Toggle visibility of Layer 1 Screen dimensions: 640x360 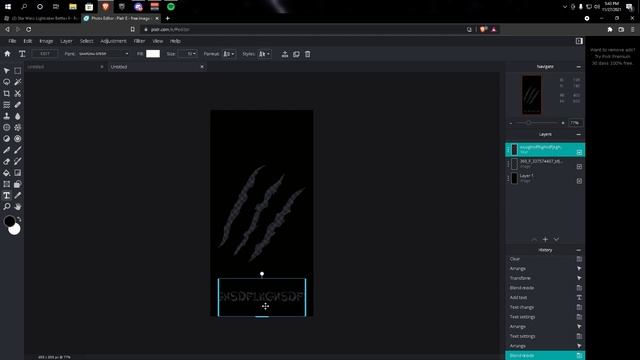[x=579, y=181]
